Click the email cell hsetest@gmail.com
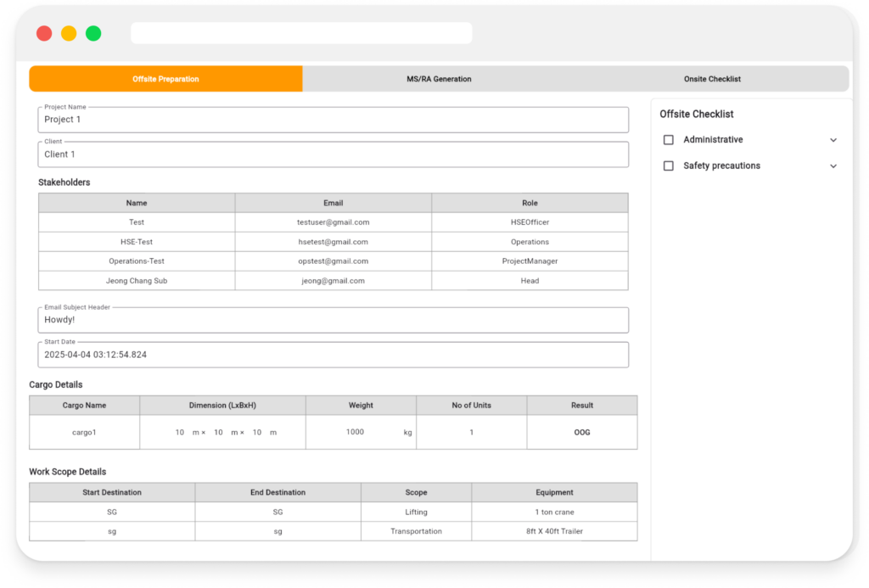Image resolution: width=869 pixels, height=588 pixels. (x=333, y=242)
